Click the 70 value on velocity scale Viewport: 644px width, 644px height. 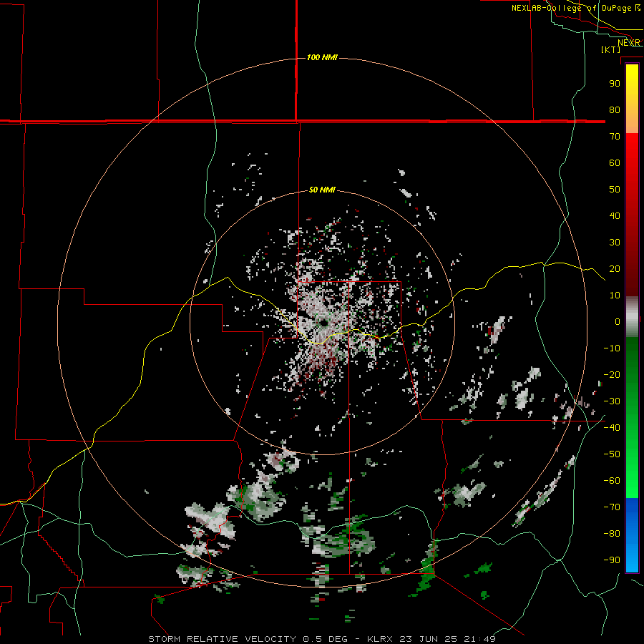tap(615, 137)
